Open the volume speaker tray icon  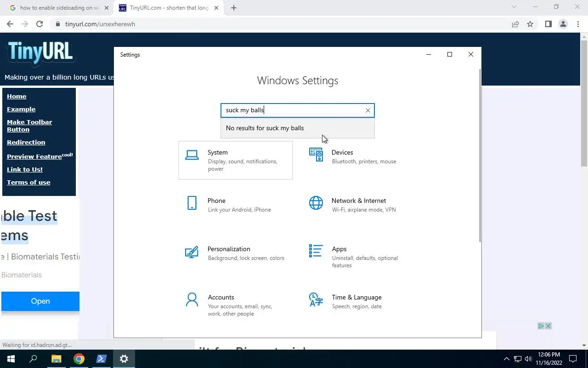tap(528, 359)
